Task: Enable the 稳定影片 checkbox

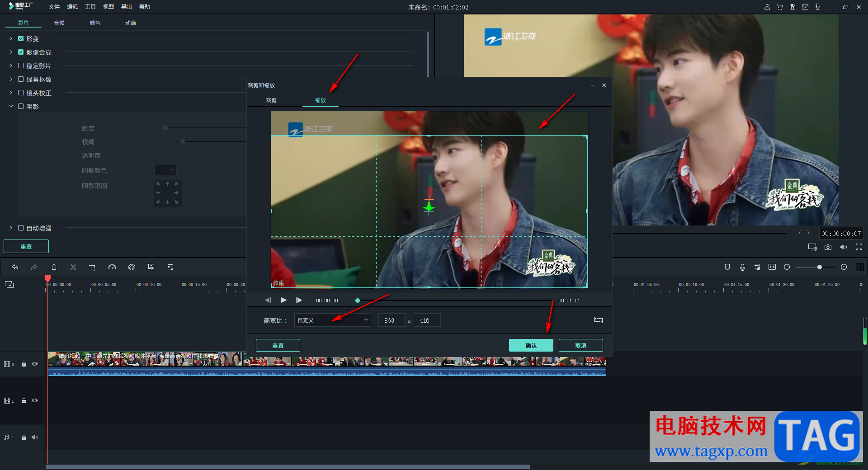Action: (21, 66)
